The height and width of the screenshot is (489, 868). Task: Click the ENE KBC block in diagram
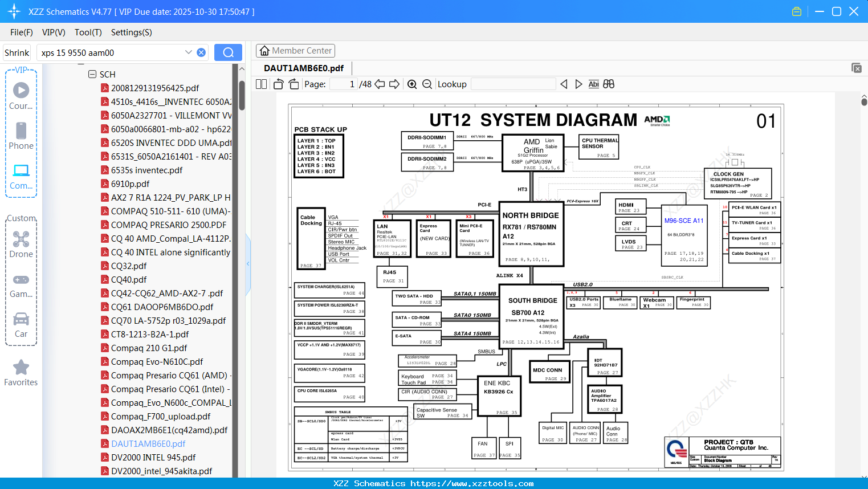click(499, 397)
